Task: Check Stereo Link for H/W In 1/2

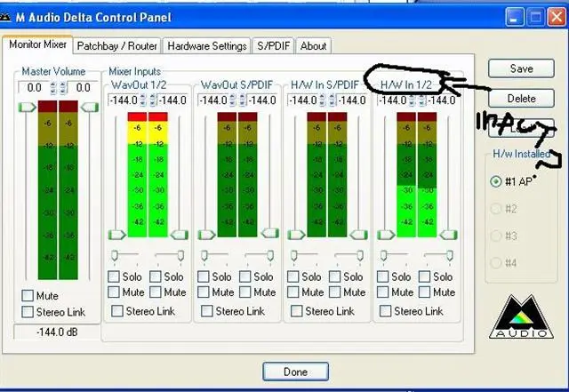Action: point(386,311)
